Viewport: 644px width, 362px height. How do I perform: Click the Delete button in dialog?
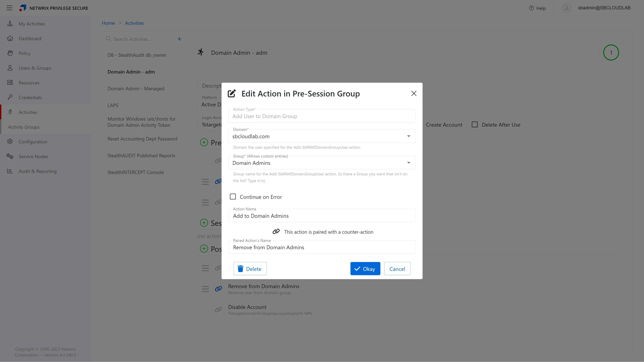click(x=250, y=269)
